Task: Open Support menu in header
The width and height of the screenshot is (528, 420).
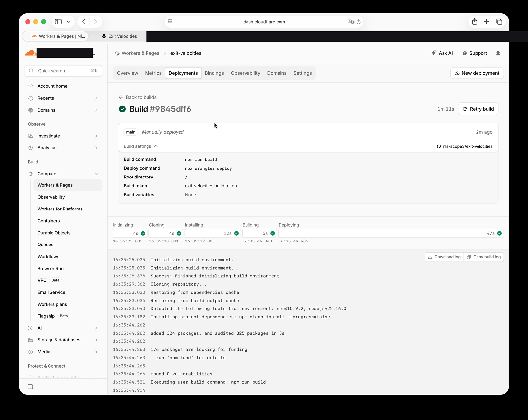Action: pos(475,53)
